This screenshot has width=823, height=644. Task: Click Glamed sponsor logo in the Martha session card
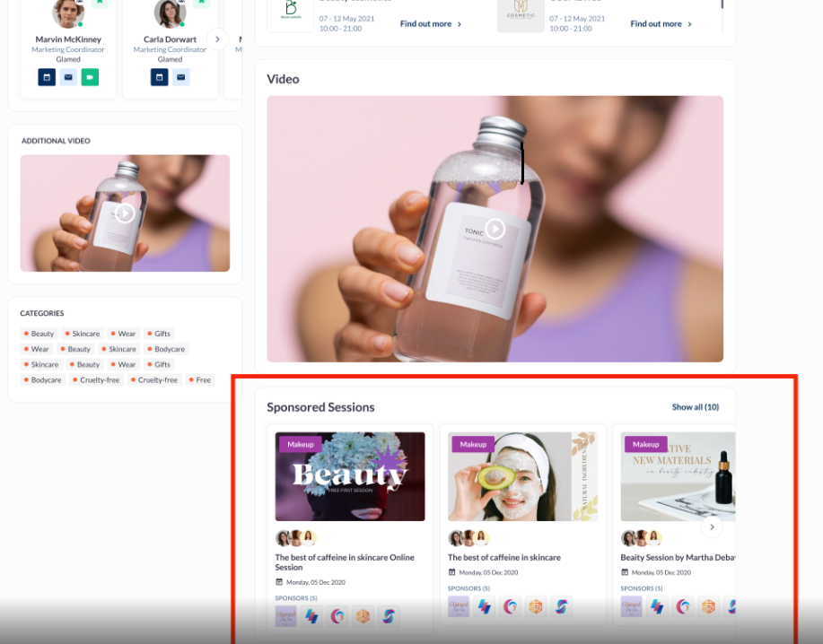(632, 606)
